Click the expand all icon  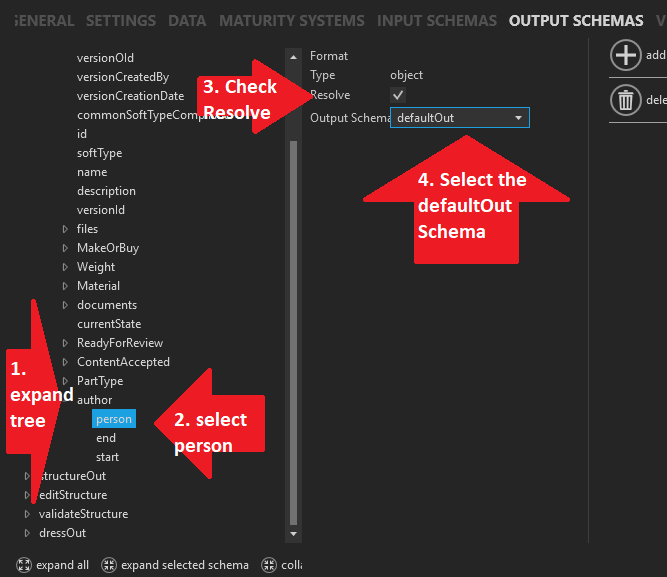[24, 565]
